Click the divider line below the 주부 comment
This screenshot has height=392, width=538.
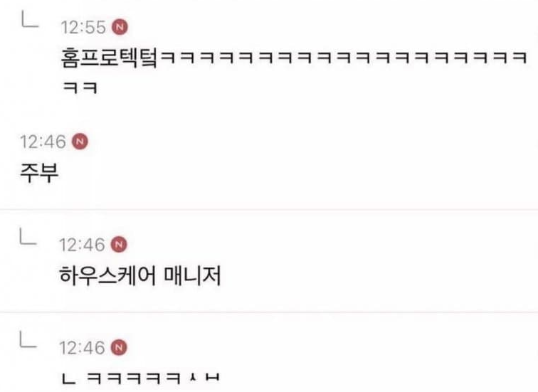point(269,209)
